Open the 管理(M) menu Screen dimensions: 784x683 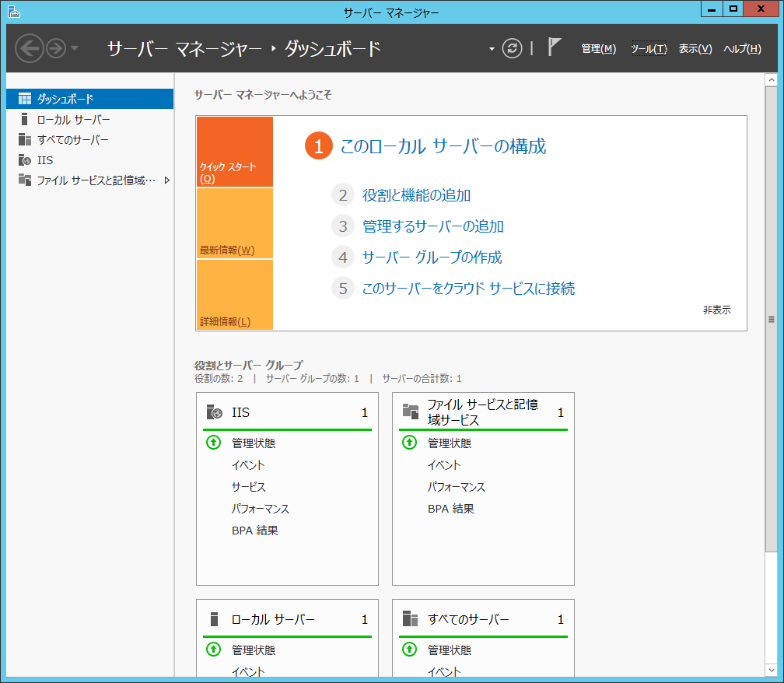pos(599,48)
